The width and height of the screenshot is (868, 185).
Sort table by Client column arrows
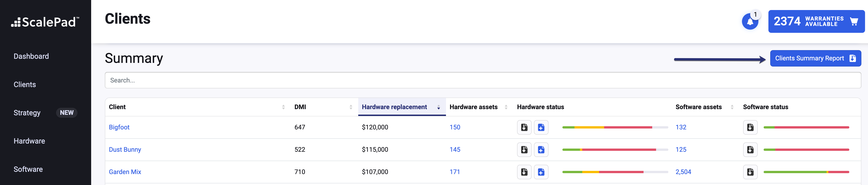point(283,107)
